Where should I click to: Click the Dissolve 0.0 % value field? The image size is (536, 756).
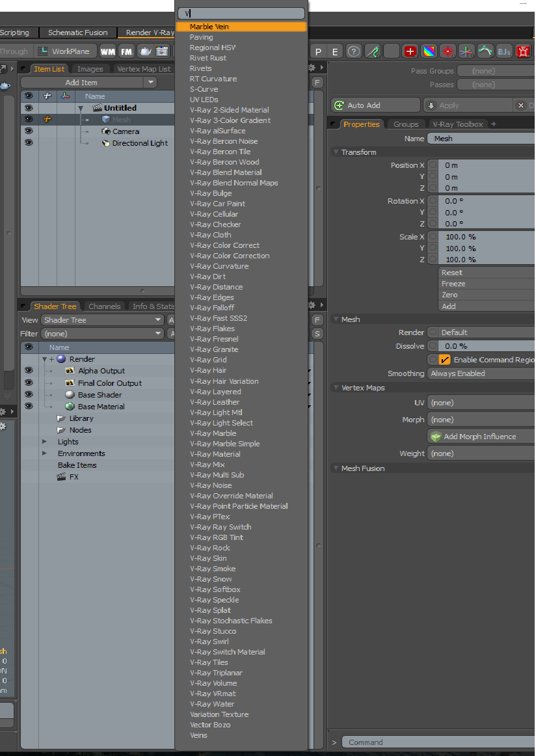click(487, 346)
